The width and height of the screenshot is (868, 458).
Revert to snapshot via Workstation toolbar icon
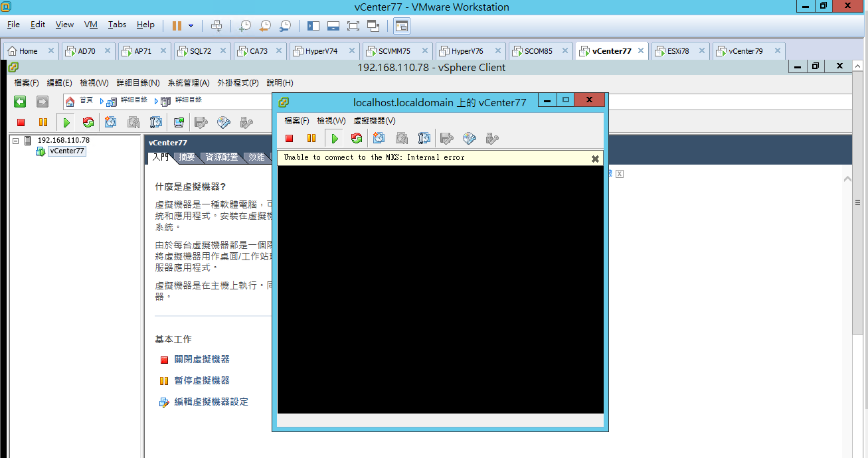[x=265, y=25]
